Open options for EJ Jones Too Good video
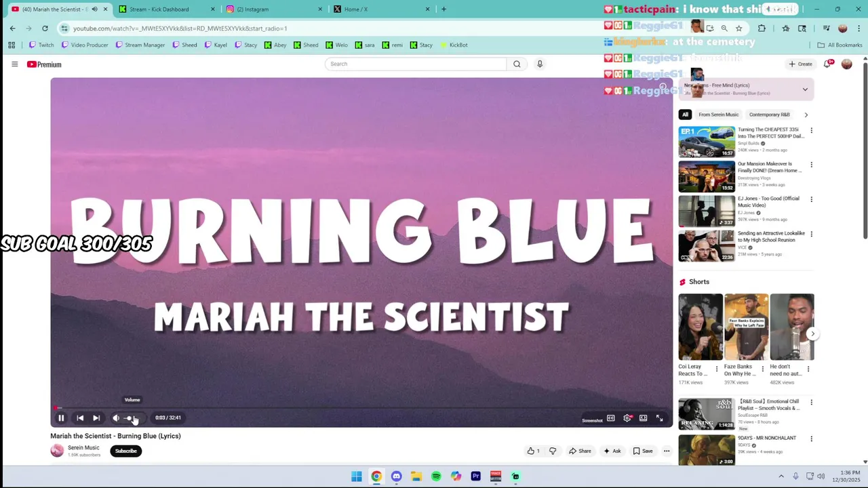 (x=811, y=199)
